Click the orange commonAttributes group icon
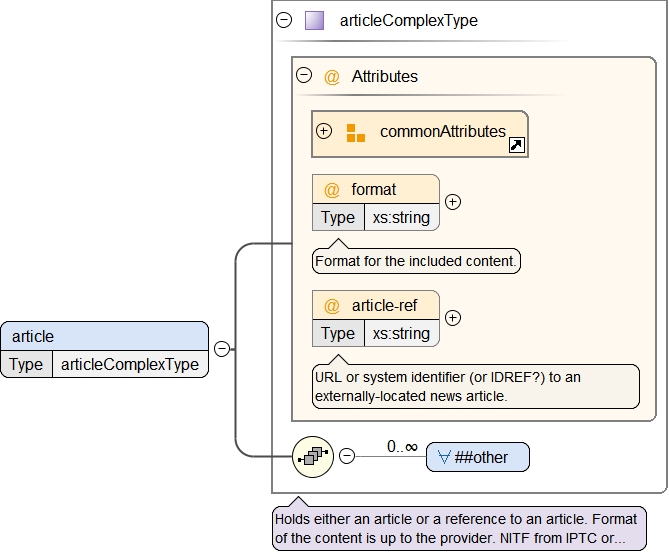 pyautogui.click(x=356, y=133)
